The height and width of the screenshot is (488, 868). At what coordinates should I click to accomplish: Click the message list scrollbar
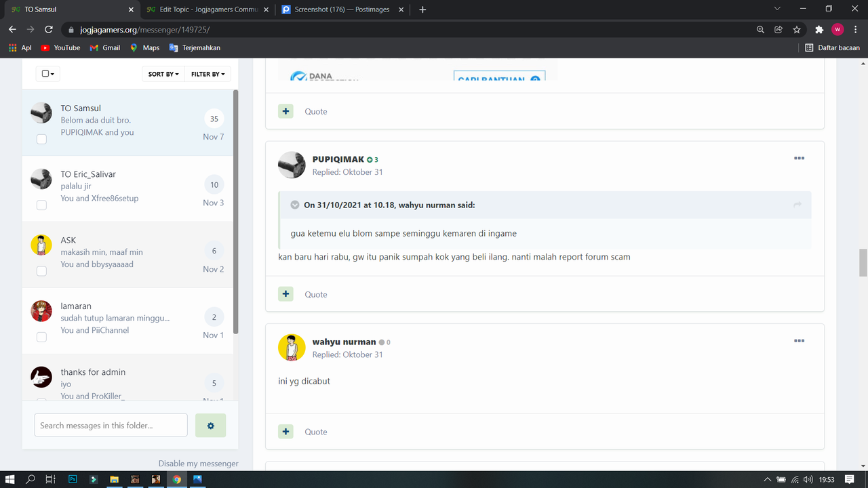[x=236, y=211]
